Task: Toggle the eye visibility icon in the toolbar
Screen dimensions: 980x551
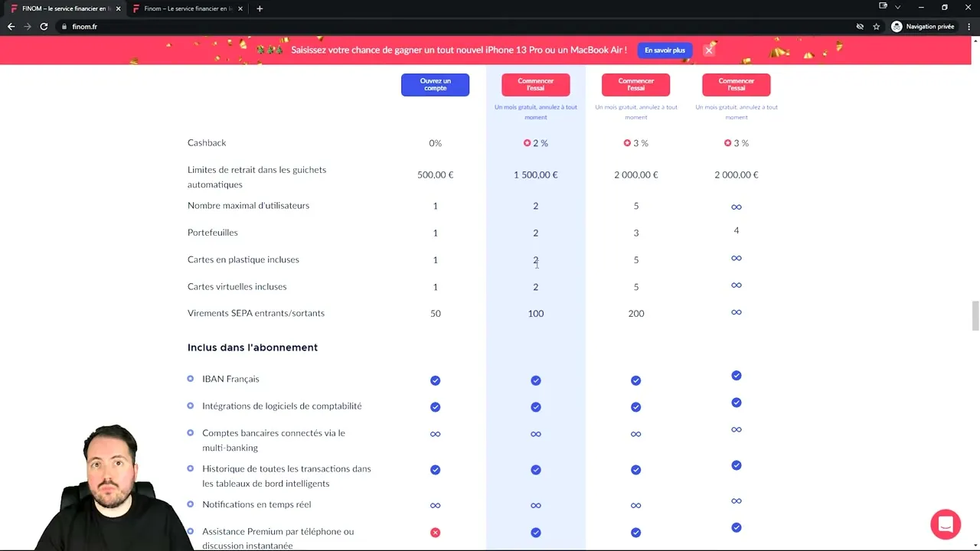Action: (860, 26)
